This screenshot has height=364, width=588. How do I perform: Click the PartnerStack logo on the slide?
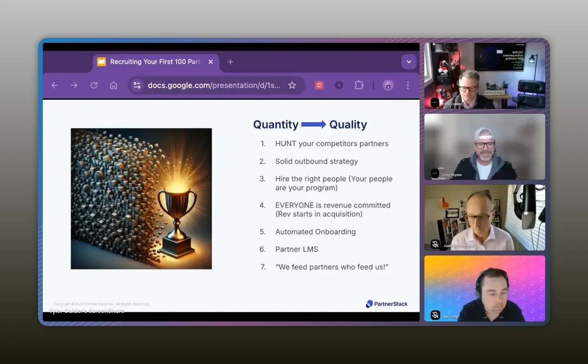(386, 304)
